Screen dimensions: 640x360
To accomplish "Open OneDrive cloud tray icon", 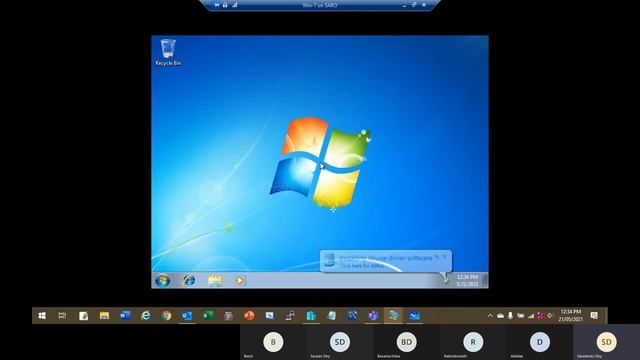I will [x=500, y=316].
